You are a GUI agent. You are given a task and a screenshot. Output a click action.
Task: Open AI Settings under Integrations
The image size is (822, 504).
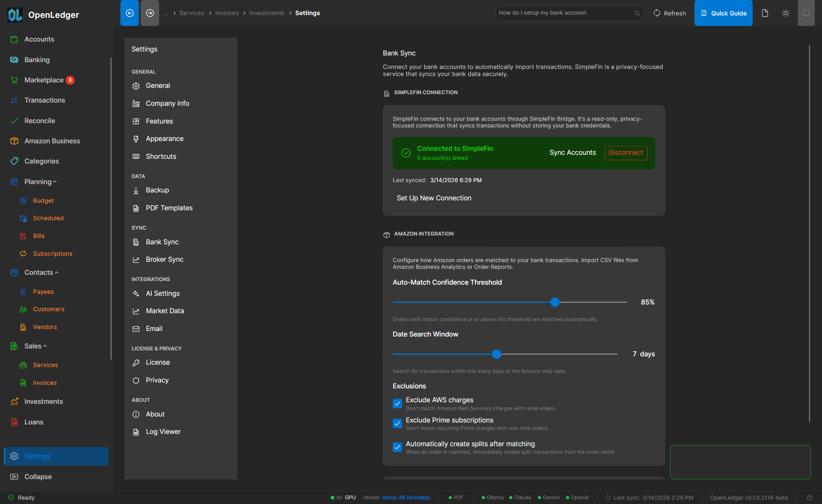(x=163, y=293)
